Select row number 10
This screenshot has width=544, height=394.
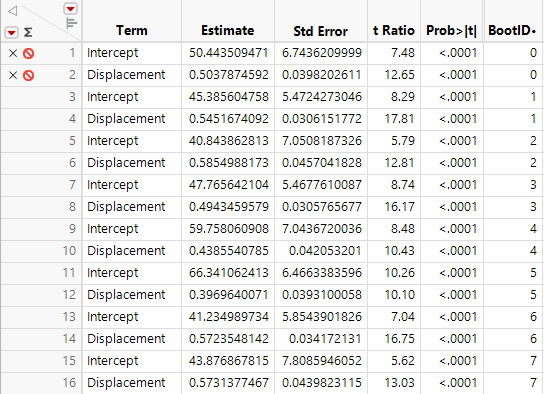(x=69, y=251)
